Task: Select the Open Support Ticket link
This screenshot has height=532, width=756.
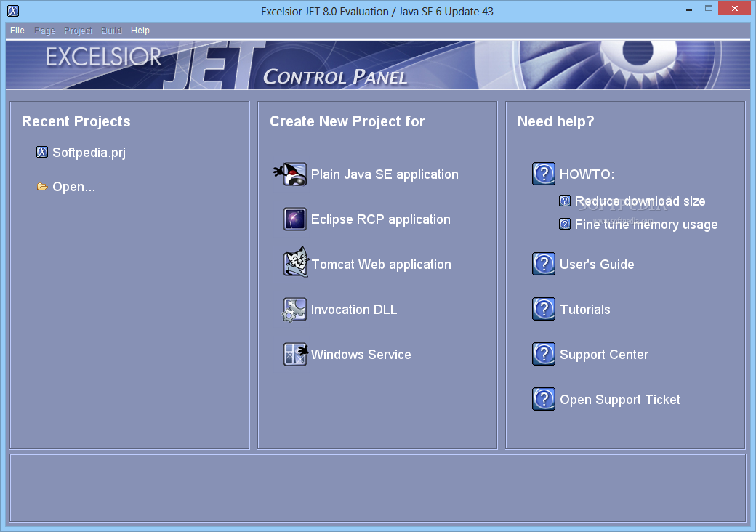Action: 619,400
